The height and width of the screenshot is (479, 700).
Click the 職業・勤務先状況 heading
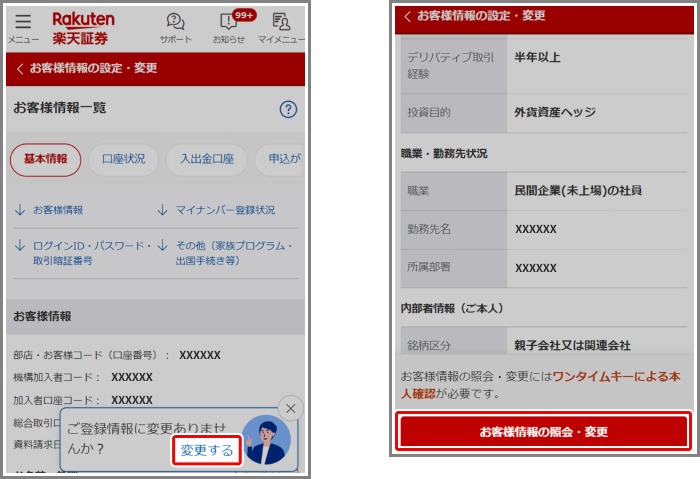pyautogui.click(x=444, y=154)
